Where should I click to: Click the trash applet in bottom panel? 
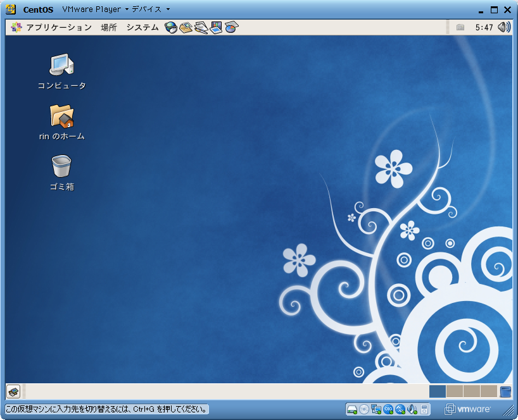[x=505, y=392]
